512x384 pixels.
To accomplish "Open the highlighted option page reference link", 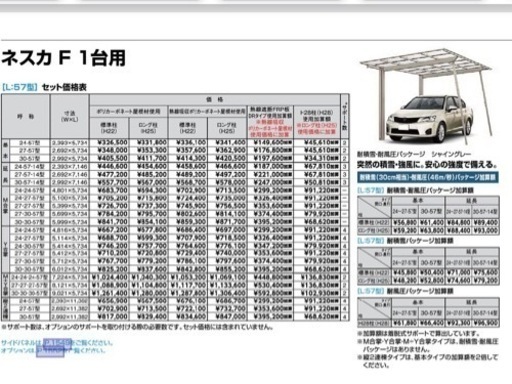I will 50,351.
